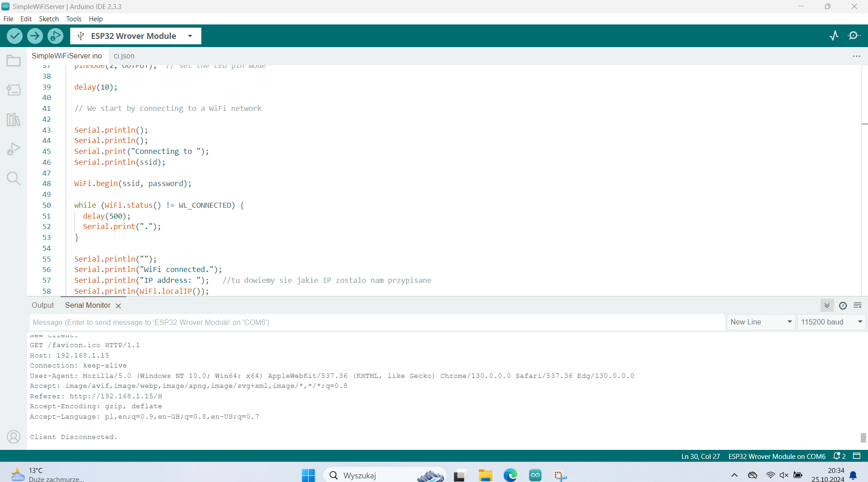Screen dimensions: 868x482
Task: Expand the ESP32 Wrover Module board selector
Action: click(x=136, y=36)
